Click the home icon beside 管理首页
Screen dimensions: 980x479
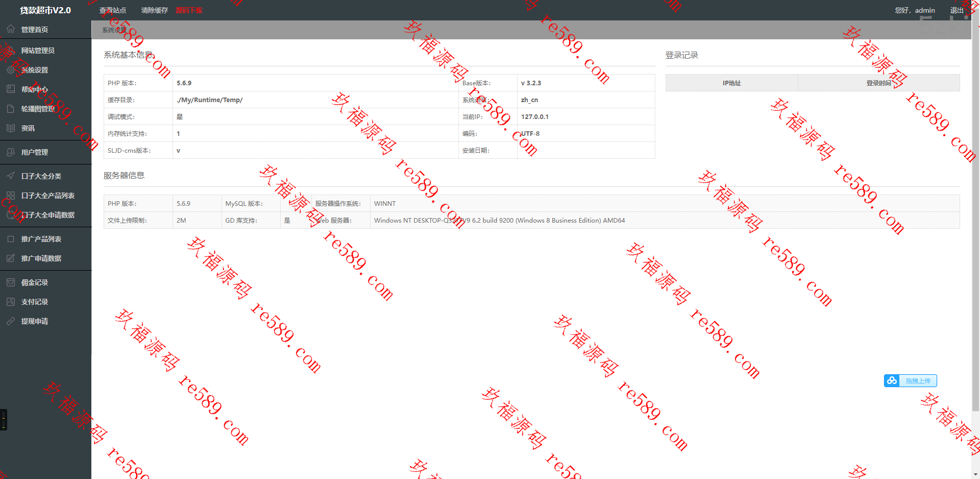point(11,29)
